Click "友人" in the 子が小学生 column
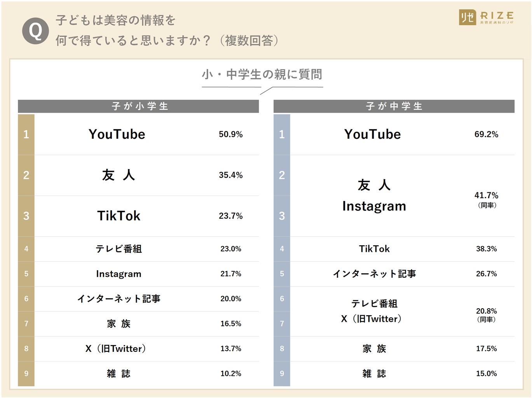The image size is (532, 398). (x=119, y=175)
